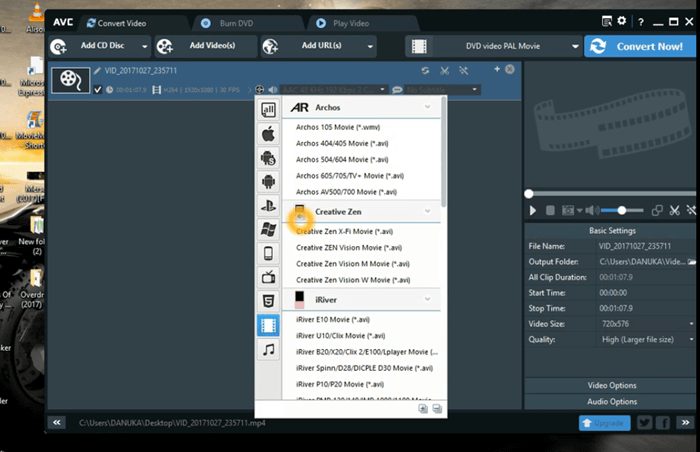Open the task list icon in title bar
Screen dimensions: 700x452
coord(607,21)
